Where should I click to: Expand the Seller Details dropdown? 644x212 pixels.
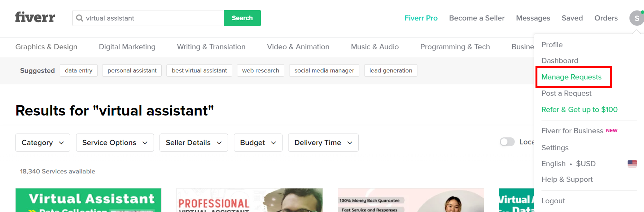point(194,143)
